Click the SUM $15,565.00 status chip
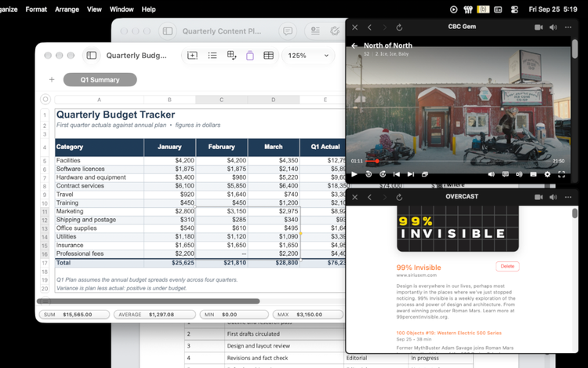Screen dimensions: 588x368 click(x=74, y=315)
